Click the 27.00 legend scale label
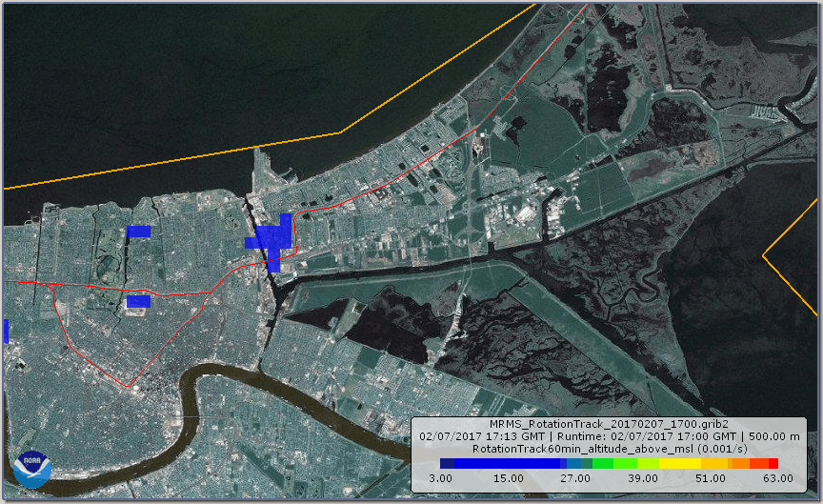Image resolution: width=823 pixels, height=504 pixels. 575,478
